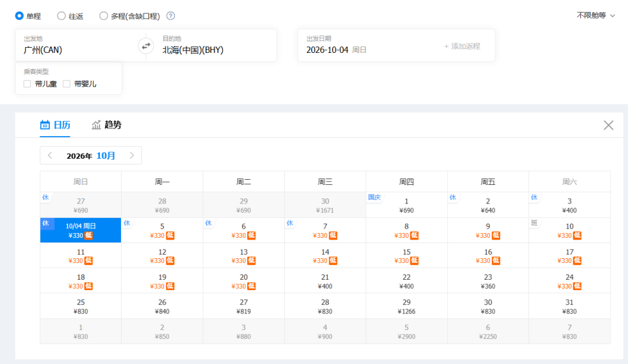The image size is (628, 364).
Task: Select October 3 priced ¥400
Action: pos(569,205)
